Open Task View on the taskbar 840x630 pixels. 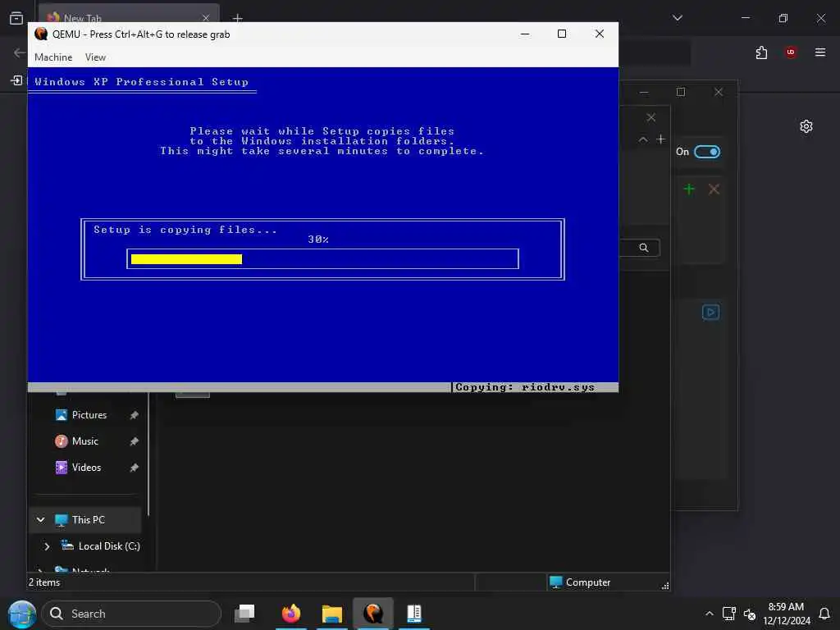click(244, 614)
